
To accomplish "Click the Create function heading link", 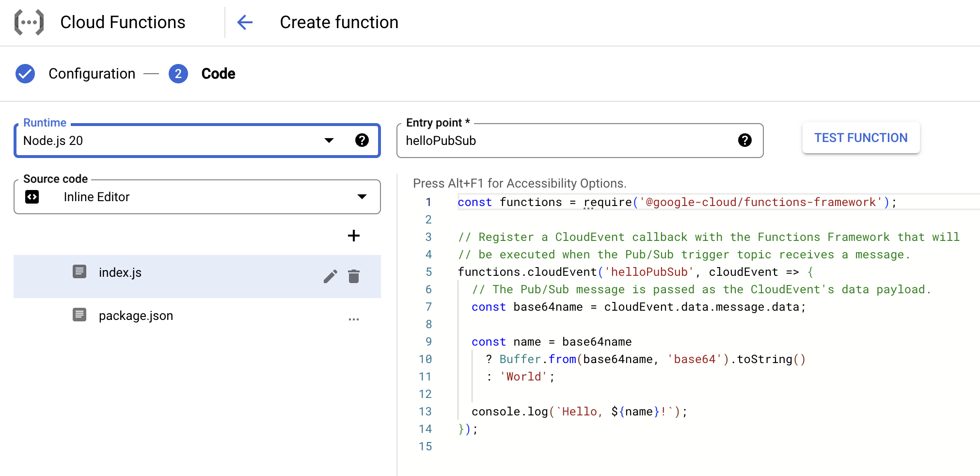I will (x=339, y=22).
